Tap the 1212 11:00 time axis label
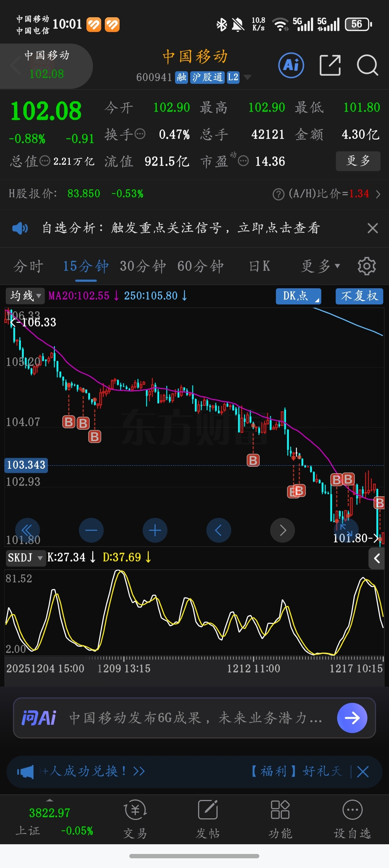Viewport: 389px width, 868px height. tap(253, 669)
